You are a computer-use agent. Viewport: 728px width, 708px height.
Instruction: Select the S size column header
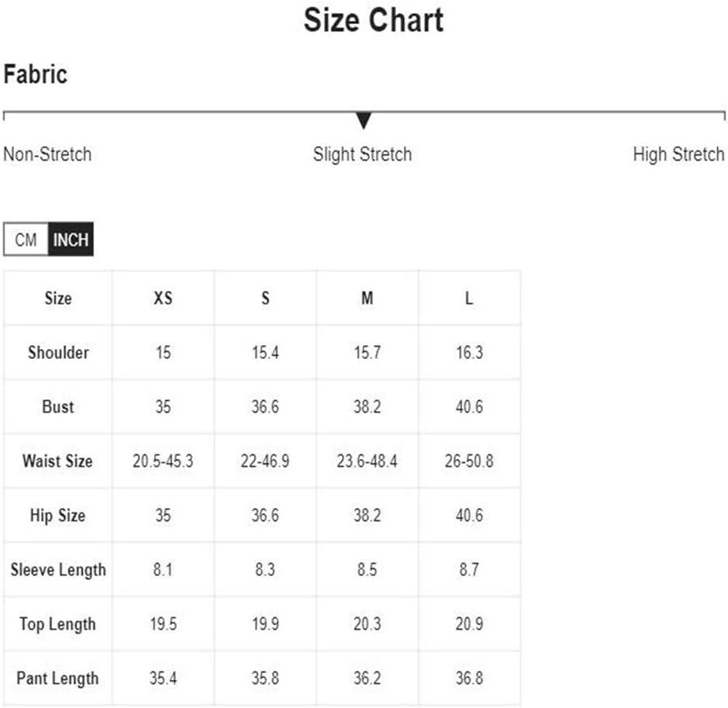tap(265, 298)
